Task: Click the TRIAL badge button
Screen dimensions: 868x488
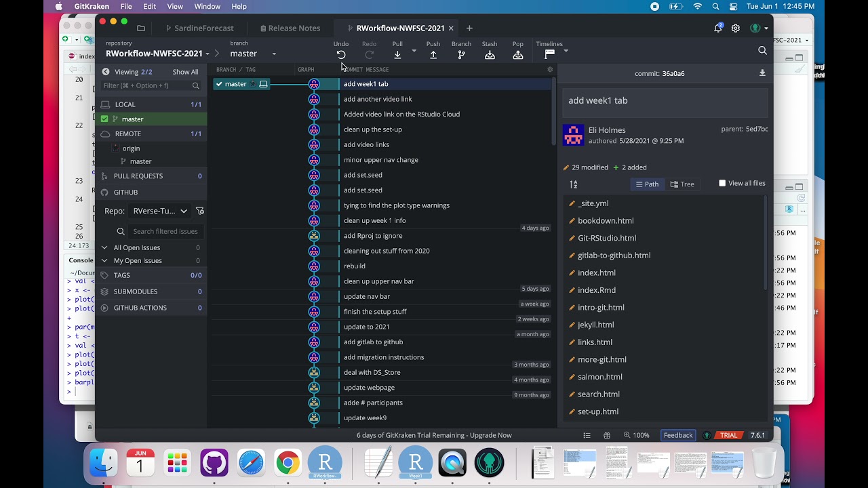Action: click(x=728, y=435)
